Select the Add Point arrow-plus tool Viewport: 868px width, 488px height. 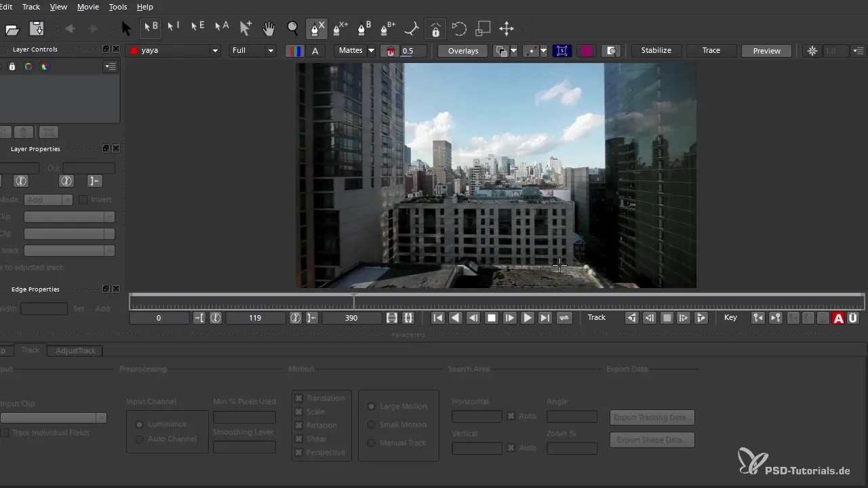tap(245, 28)
